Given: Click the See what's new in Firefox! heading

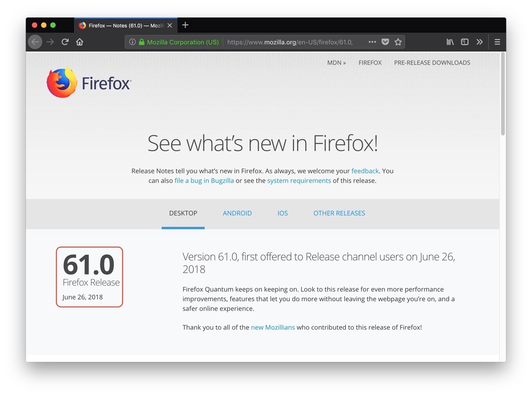Looking at the screenshot, I should [262, 144].
